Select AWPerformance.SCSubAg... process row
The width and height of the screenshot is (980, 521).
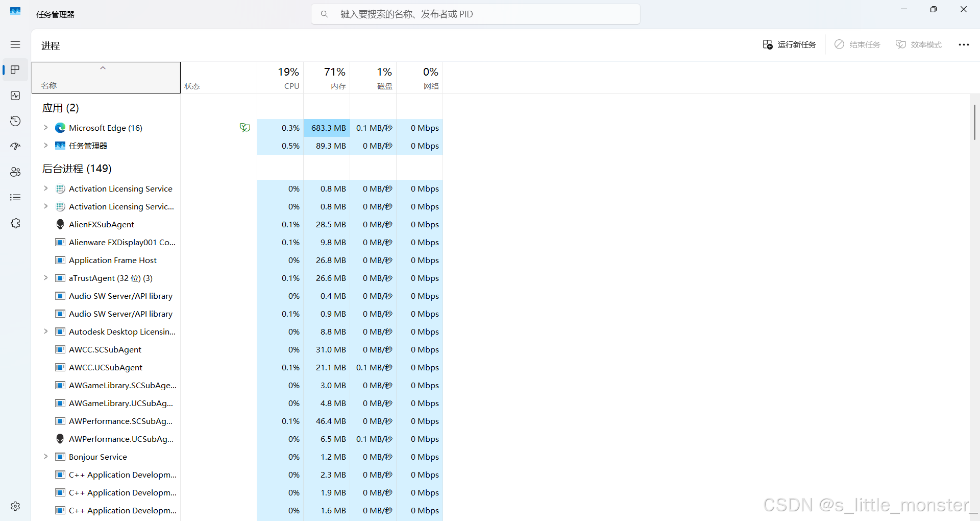pos(237,421)
